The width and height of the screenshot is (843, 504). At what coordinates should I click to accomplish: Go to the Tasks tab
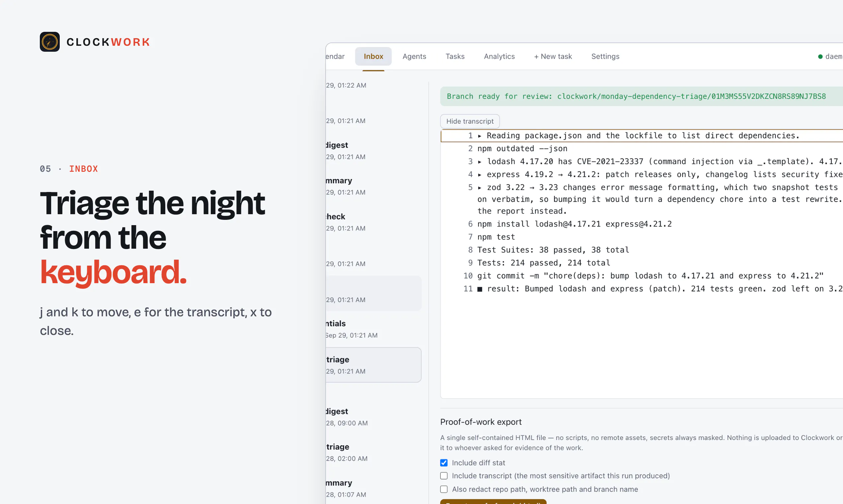455,56
